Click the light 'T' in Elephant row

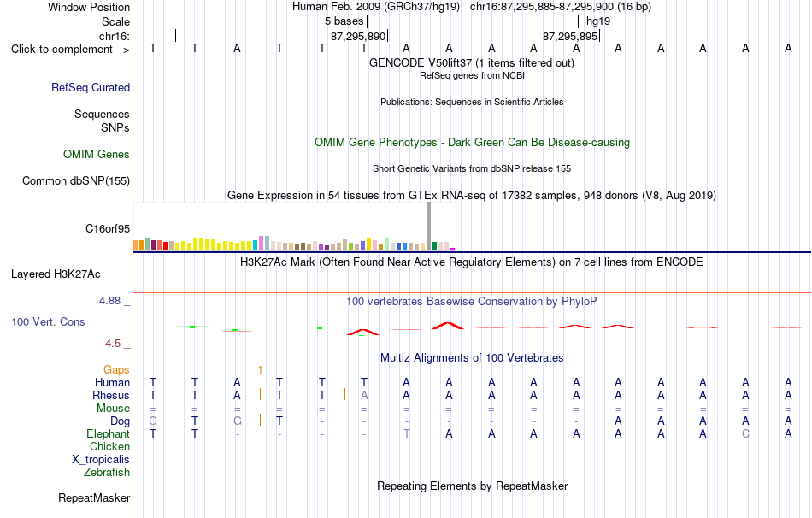[x=407, y=433]
